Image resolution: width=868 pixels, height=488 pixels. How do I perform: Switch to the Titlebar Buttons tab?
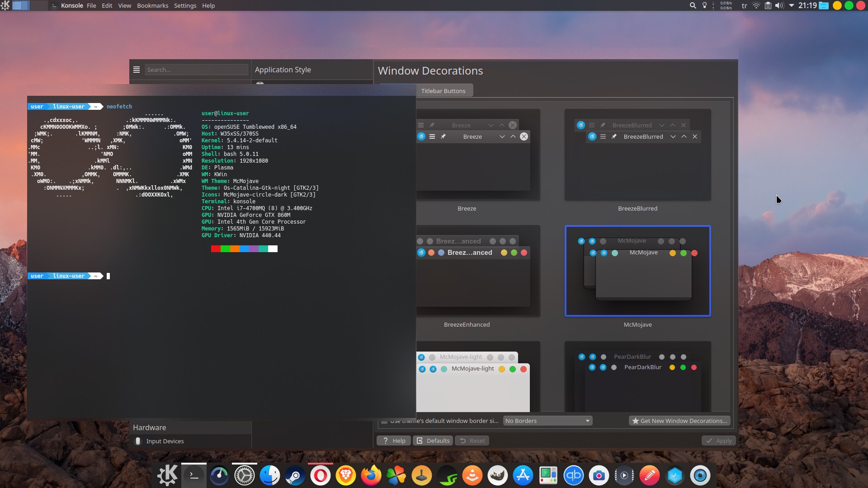coord(443,90)
